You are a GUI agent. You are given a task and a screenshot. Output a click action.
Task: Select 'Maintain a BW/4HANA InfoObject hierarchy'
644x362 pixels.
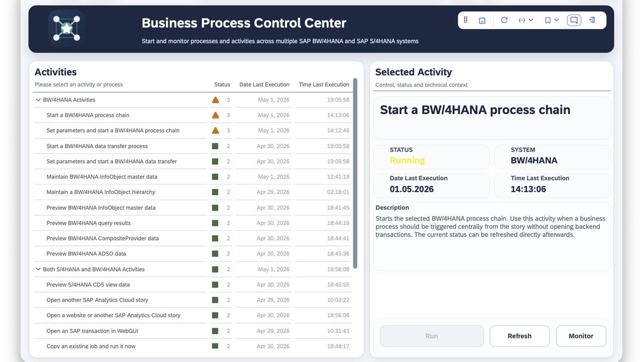pos(101,192)
